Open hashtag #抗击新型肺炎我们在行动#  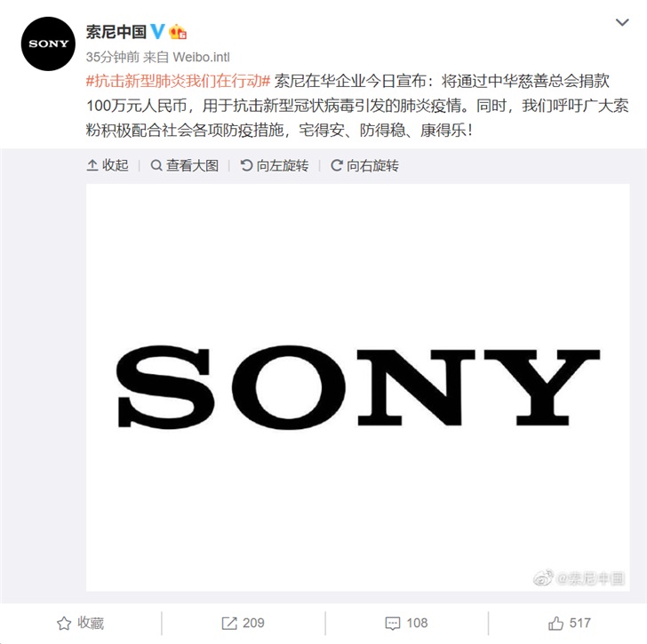pos(178,81)
